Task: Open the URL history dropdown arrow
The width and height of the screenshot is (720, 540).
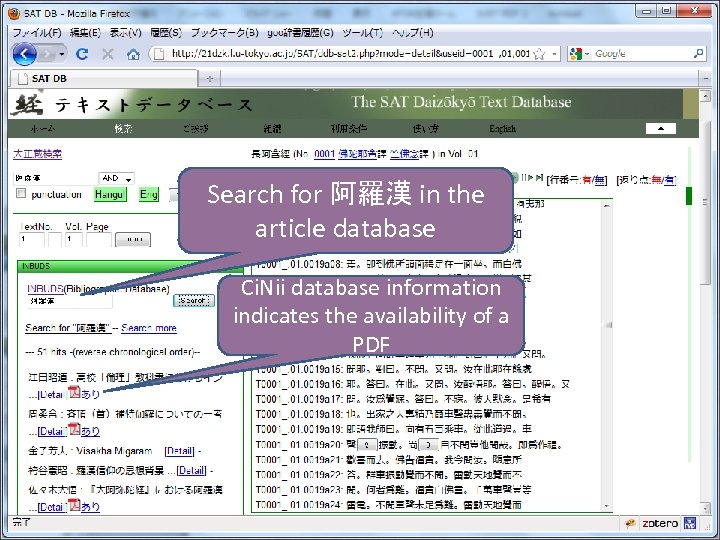Action: point(555,54)
